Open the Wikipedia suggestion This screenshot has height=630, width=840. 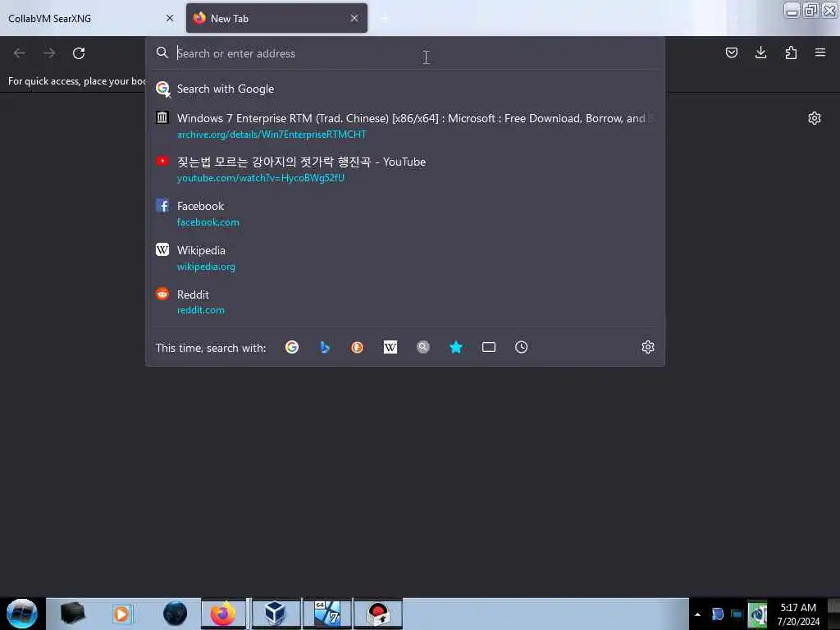click(x=405, y=258)
